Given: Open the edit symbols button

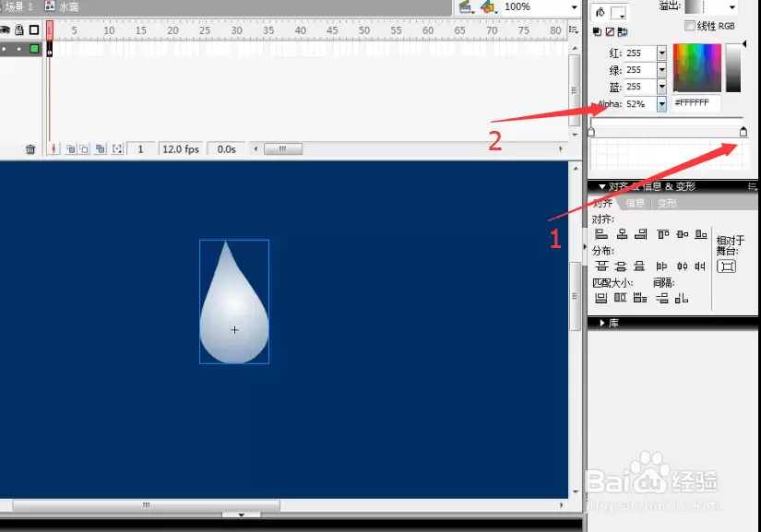Looking at the screenshot, I should (x=488, y=6).
